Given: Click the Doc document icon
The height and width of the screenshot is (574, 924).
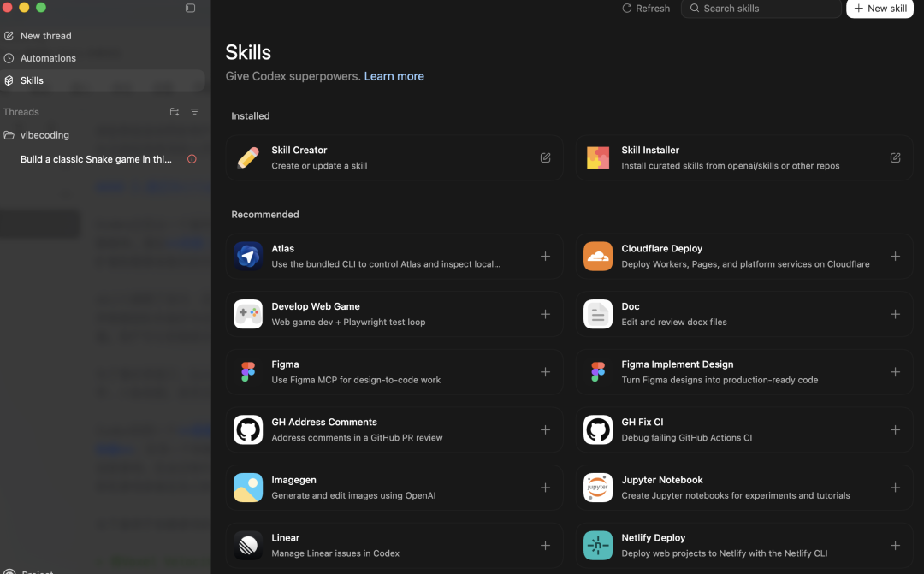Looking at the screenshot, I should pos(598,314).
